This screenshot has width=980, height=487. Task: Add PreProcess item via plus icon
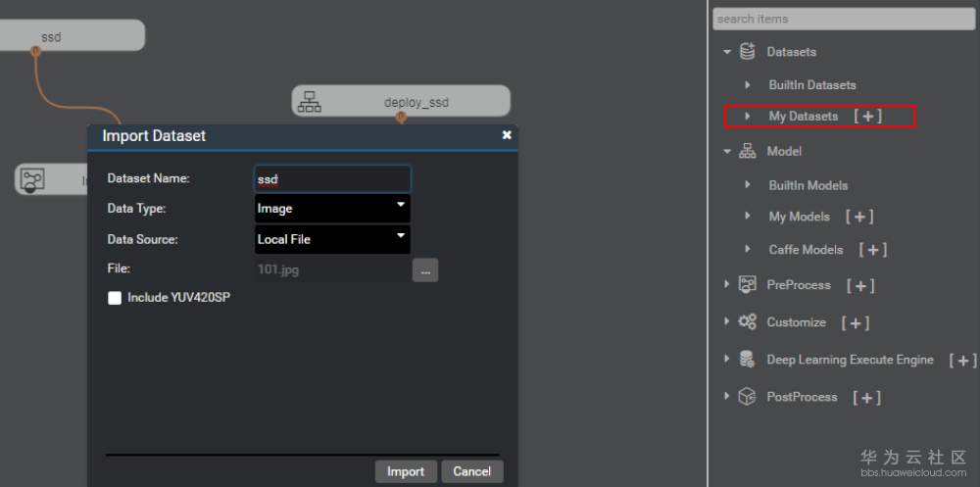coord(860,285)
